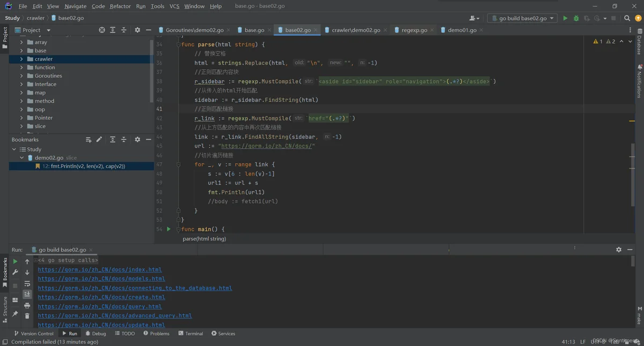Click the Select Opened File target icon

pos(102,30)
